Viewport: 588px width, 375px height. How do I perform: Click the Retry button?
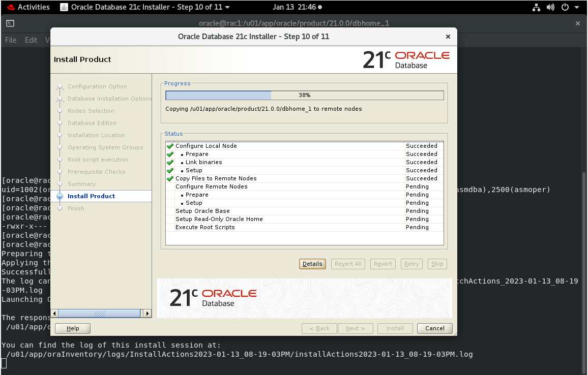[x=411, y=264]
